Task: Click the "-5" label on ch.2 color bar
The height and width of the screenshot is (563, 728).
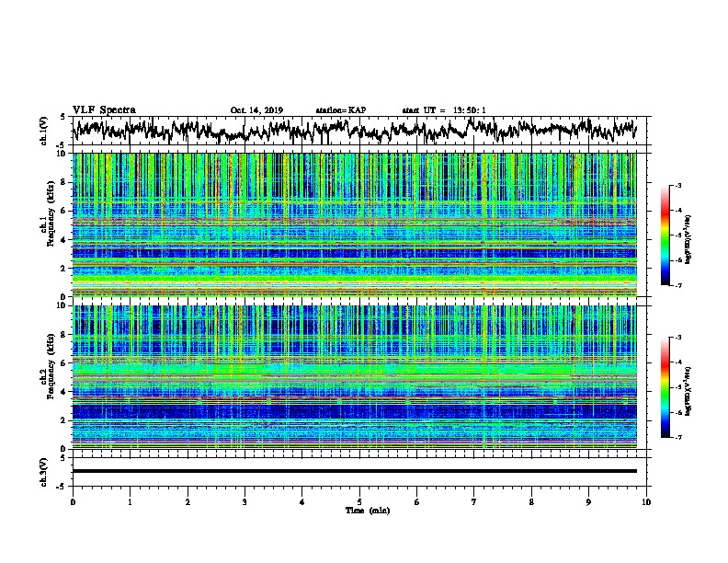Action: [678, 387]
